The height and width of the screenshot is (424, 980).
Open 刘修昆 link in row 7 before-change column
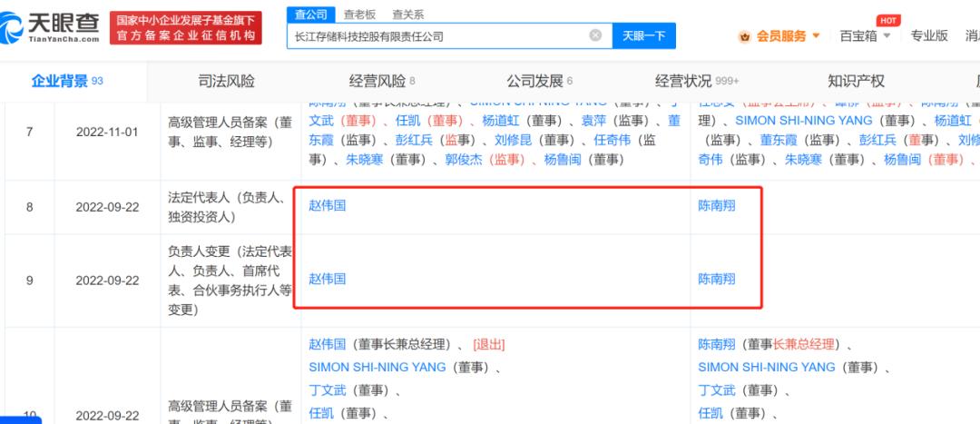point(513,140)
